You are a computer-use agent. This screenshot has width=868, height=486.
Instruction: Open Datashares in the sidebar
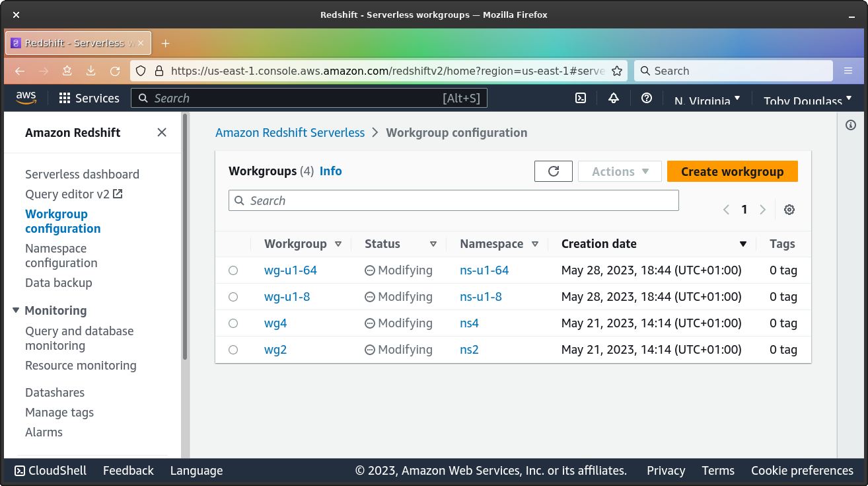pyautogui.click(x=55, y=393)
